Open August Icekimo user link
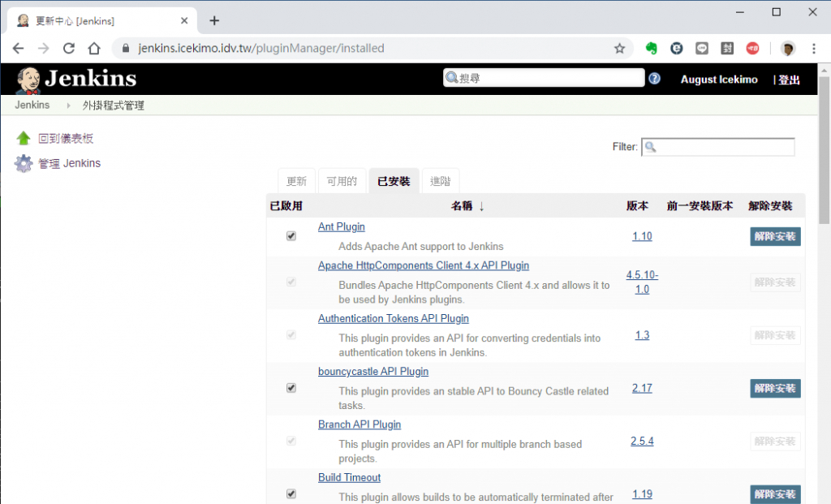 click(x=719, y=80)
